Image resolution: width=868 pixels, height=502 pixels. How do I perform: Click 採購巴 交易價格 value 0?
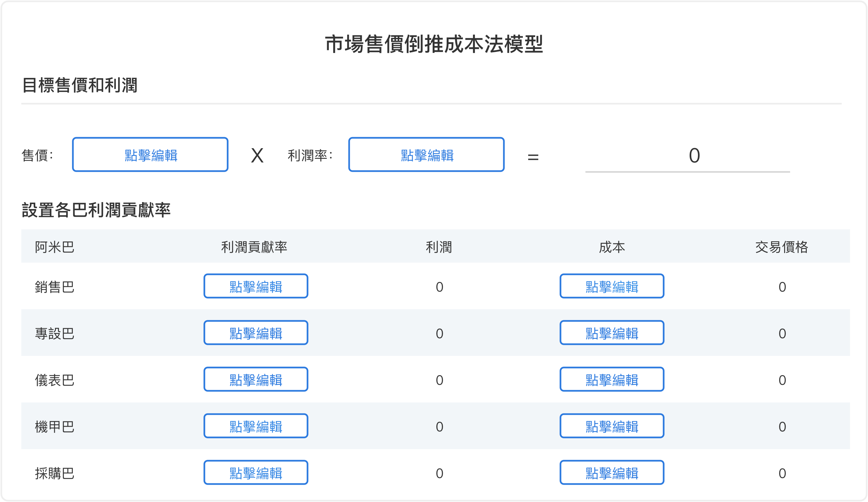pos(782,473)
